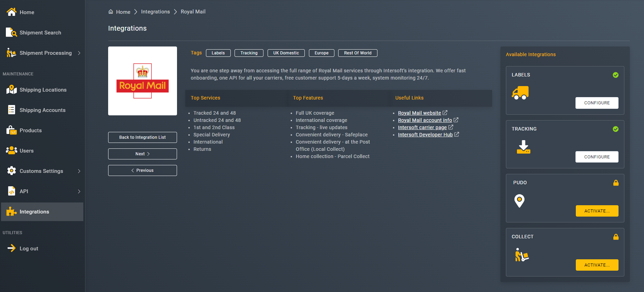This screenshot has width=644, height=292.
Task: Click external link icon beside Intersoft carrier page
Action: tap(451, 127)
